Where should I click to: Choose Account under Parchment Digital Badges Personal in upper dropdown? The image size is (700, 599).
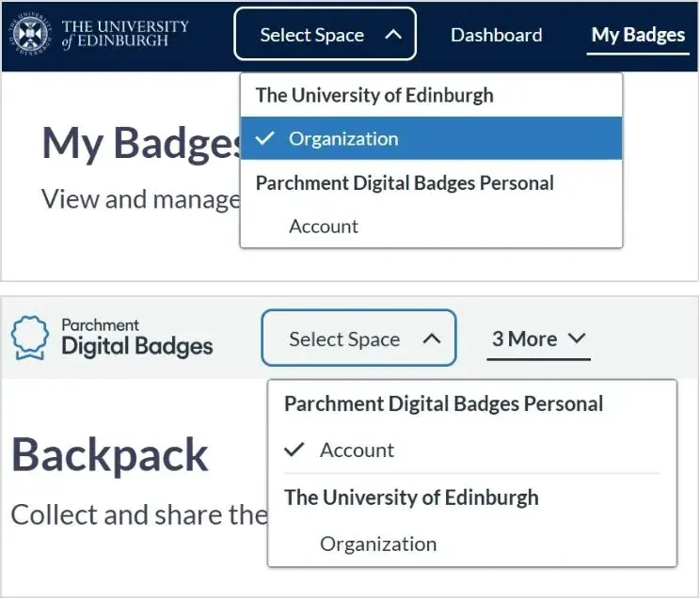point(431,226)
